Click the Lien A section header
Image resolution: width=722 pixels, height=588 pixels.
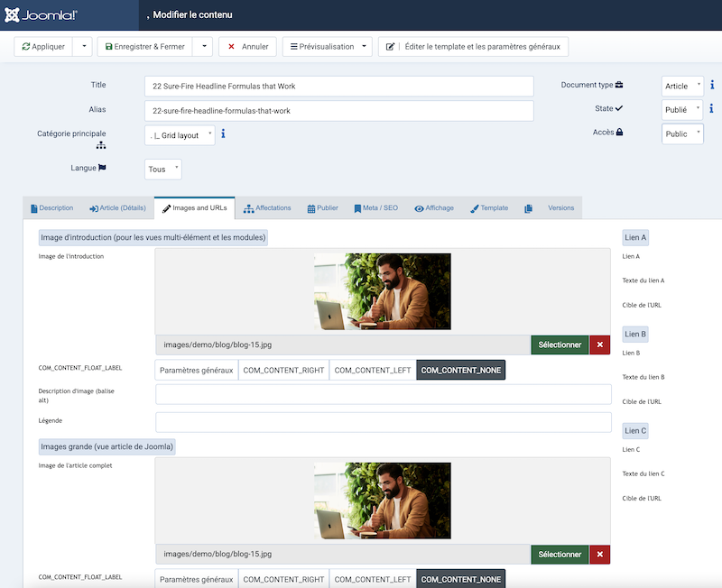tap(635, 237)
